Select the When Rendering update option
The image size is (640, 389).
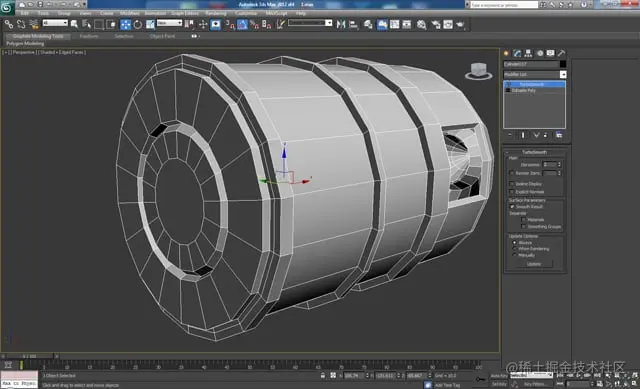click(x=515, y=249)
